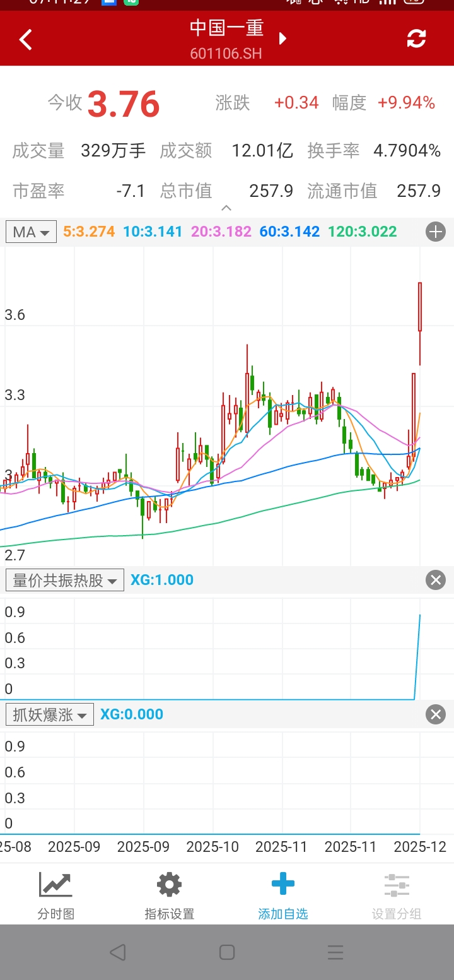The height and width of the screenshot is (980, 454).
Task: Tap the 5-day MA value 3.274
Action: pyautogui.click(x=89, y=232)
